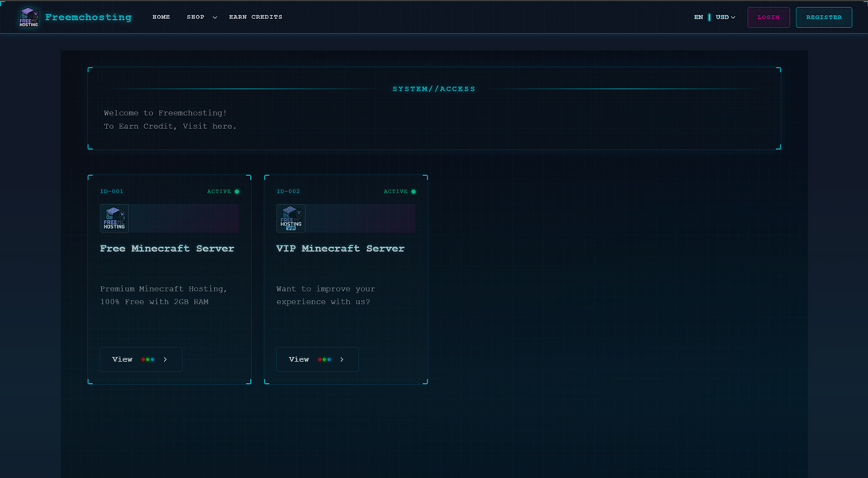Open the SHOP menu
Viewport: 868px width, 478px height.
(195, 18)
